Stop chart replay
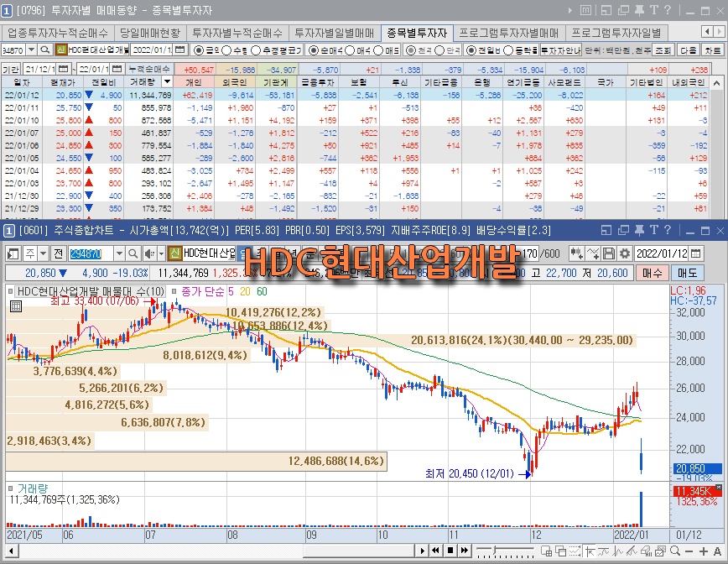Screen dimensions: 728x564 tap(450, 551)
